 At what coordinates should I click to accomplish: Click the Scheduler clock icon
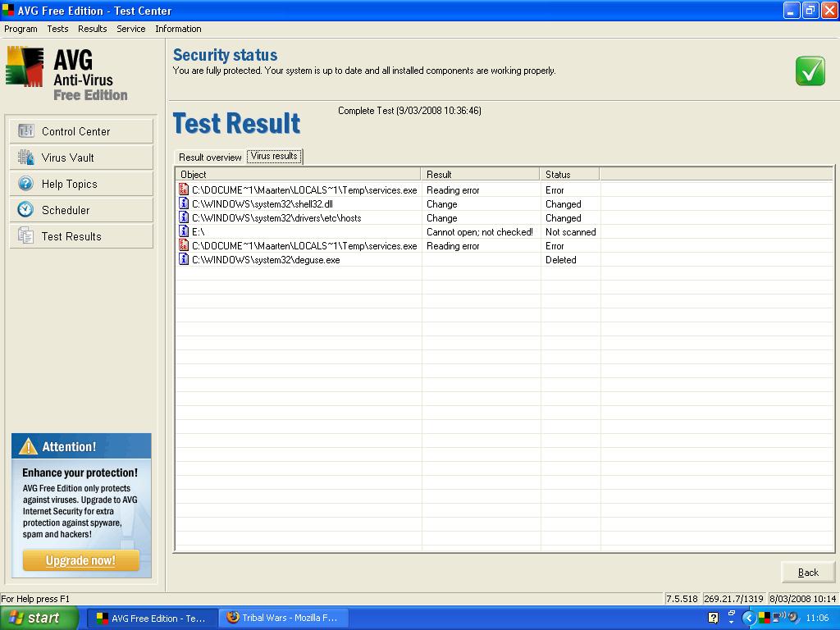pos(25,209)
